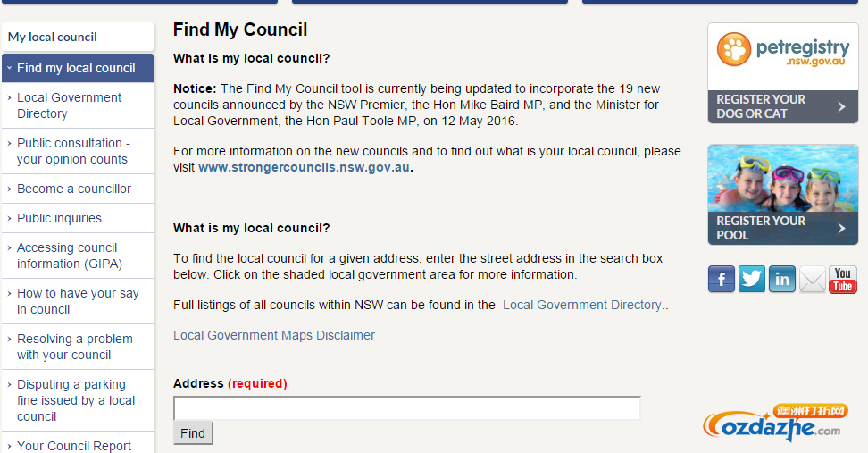Open the Become a councillor menu item
Viewport: 868px width, 453px height.
pos(73,189)
